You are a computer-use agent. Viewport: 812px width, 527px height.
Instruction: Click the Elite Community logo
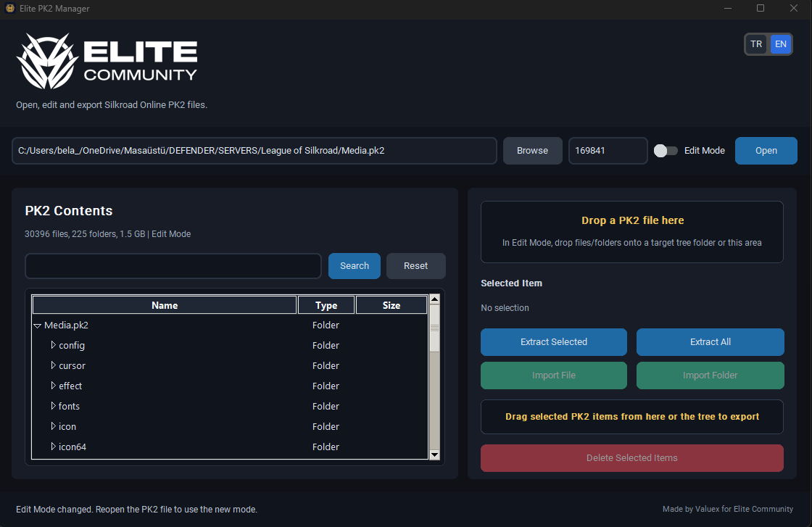[107, 61]
